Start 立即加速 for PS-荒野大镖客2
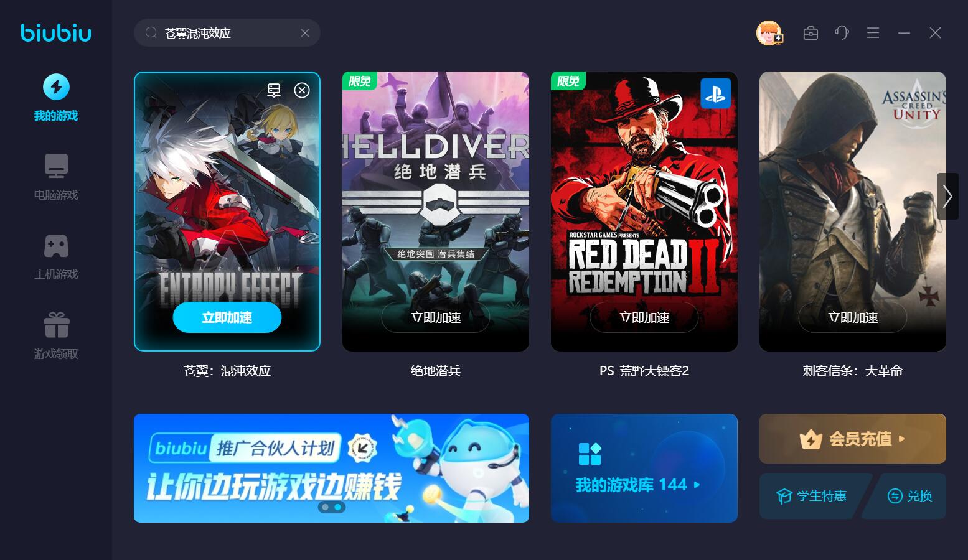This screenshot has width=968, height=560. 644,317
